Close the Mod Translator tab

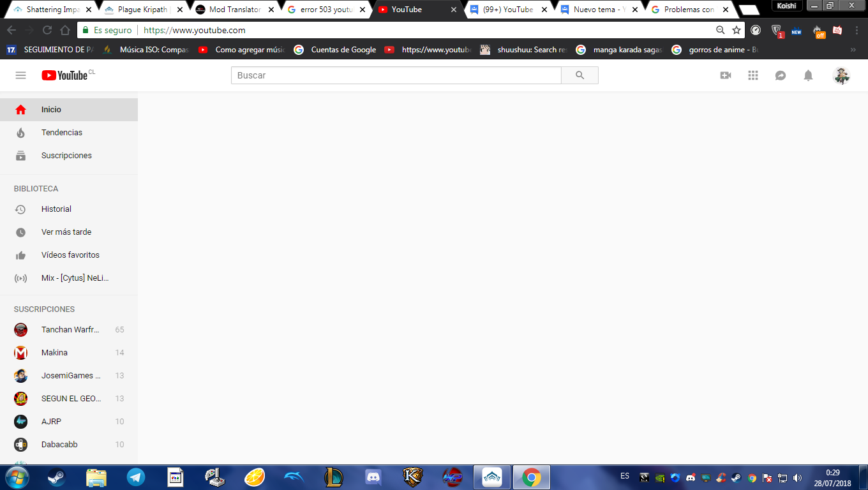tap(271, 10)
